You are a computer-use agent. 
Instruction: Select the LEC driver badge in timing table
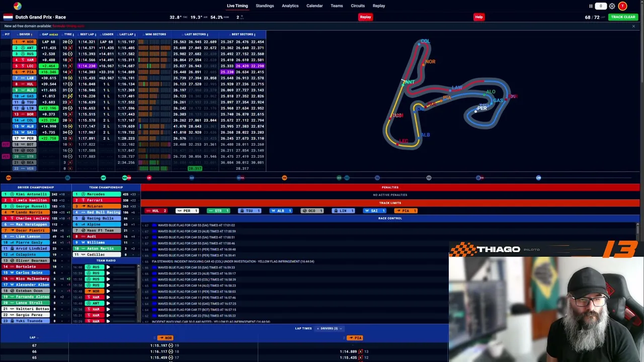click(25, 66)
